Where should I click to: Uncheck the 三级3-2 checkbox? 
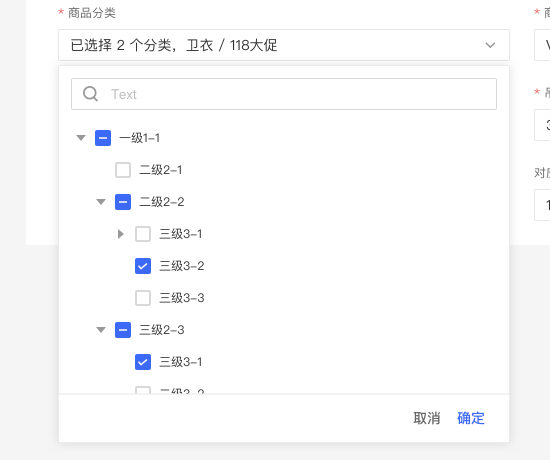[143, 266]
